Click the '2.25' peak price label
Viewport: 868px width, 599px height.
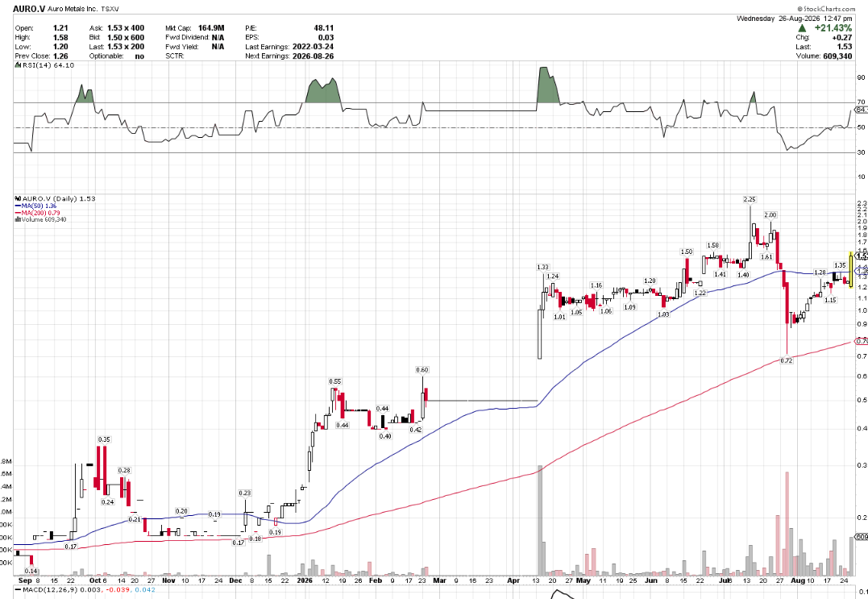[x=750, y=199]
